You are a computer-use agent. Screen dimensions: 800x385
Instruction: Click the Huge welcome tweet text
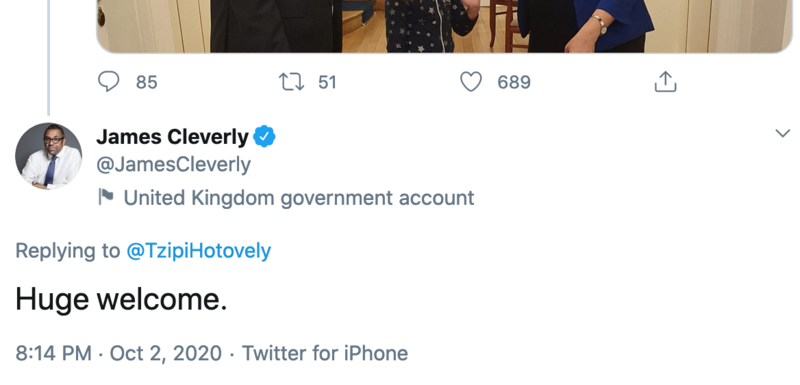[121, 299]
